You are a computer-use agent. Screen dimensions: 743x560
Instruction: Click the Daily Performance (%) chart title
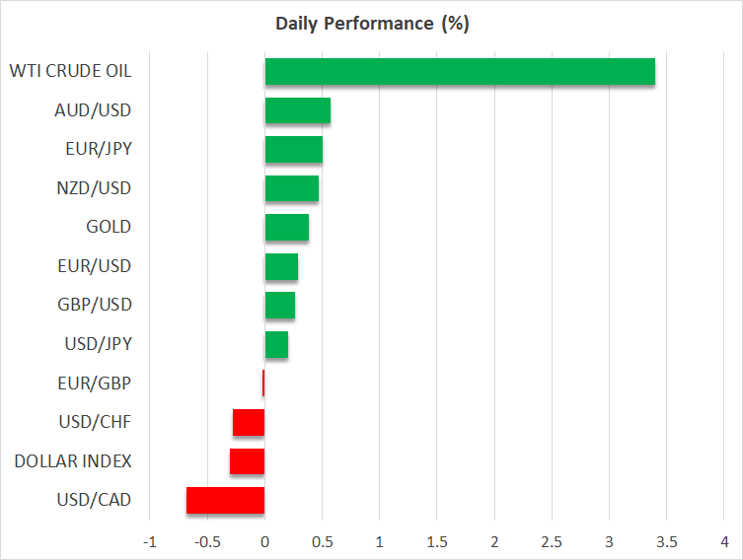tap(371, 24)
